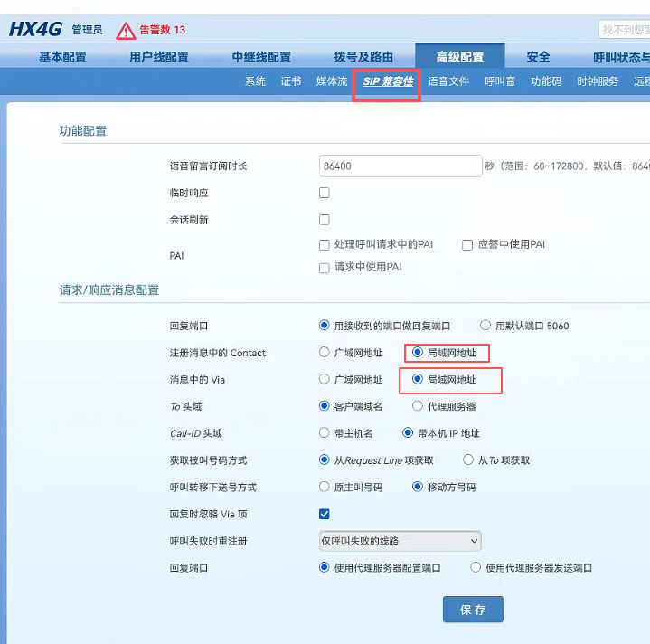Choose 原主叫号码 for call transfer

click(325, 487)
